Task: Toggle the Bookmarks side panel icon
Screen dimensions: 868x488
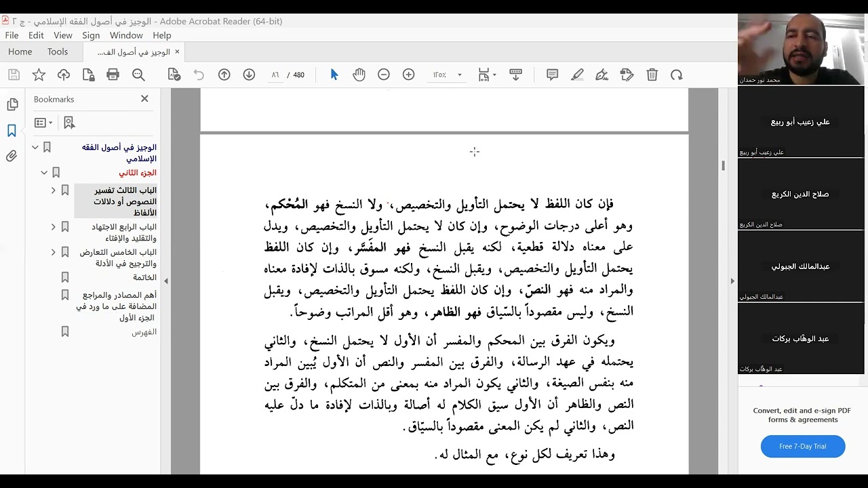Action: coord(12,131)
